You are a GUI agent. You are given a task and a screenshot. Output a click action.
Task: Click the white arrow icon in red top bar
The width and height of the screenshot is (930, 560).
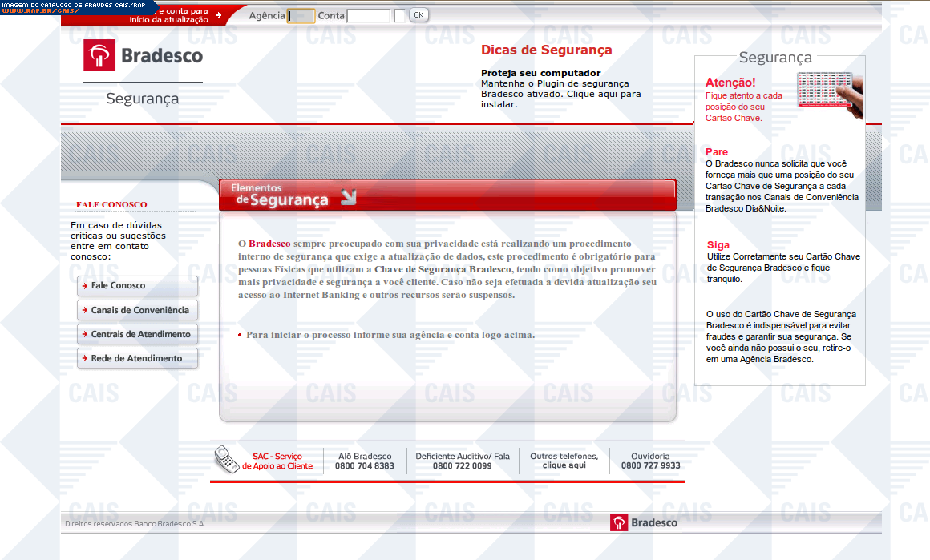[x=218, y=15]
